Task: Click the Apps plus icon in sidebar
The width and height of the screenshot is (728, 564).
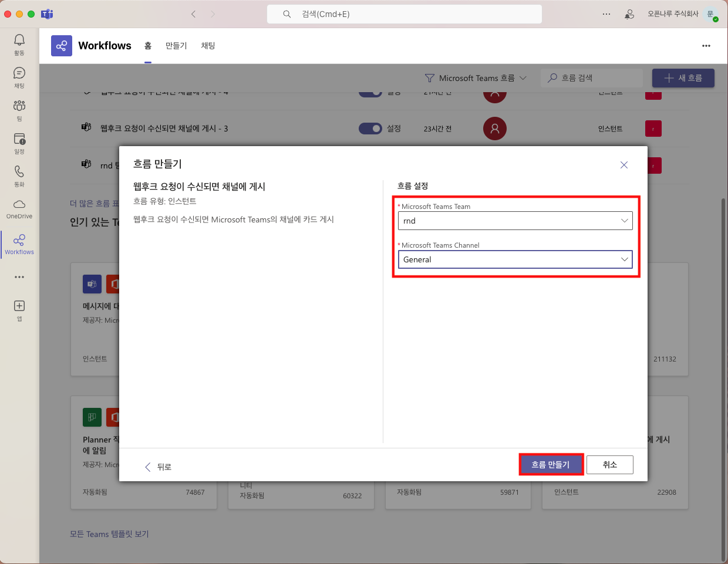Action: pos(19,306)
